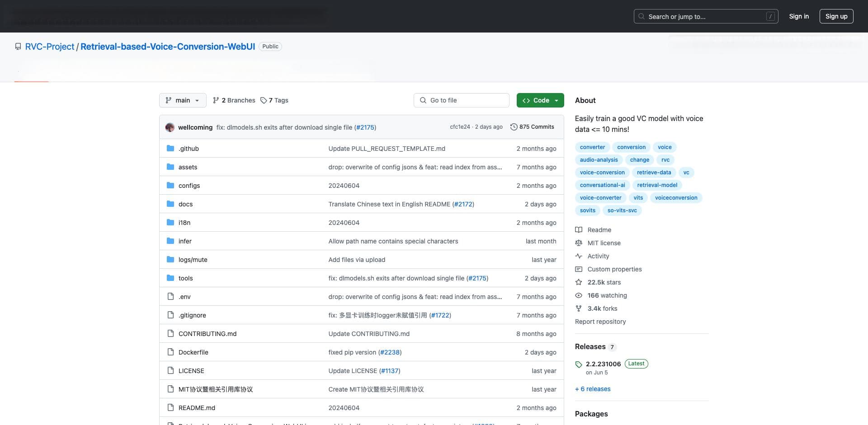Click the Readme book icon in About
The width and height of the screenshot is (868, 425).
click(579, 230)
